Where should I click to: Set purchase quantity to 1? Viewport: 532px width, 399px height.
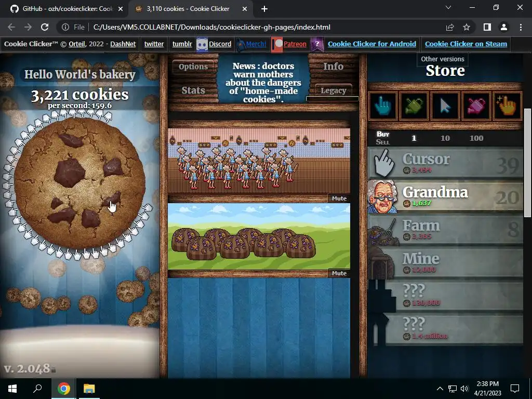pyautogui.click(x=414, y=138)
